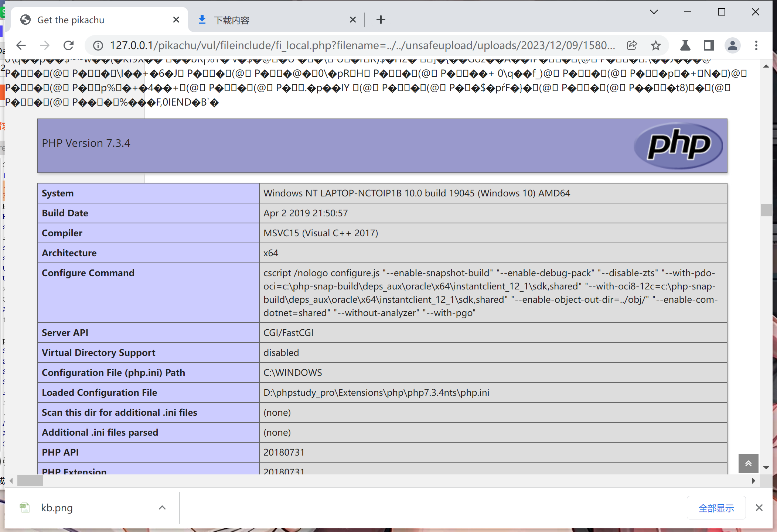The image size is (777, 532).
Task: Reload the page with refresh icon
Action: point(69,45)
